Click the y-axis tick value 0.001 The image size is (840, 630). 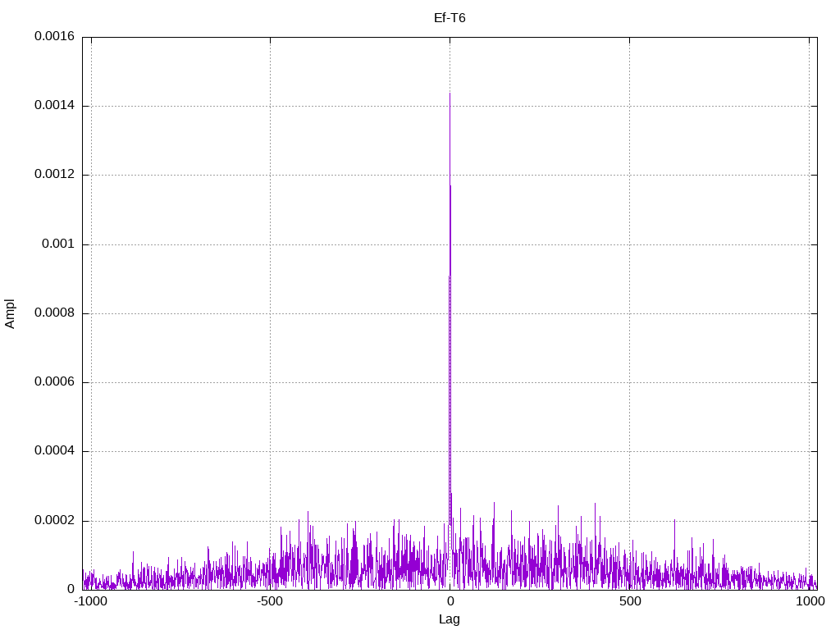click(x=58, y=244)
